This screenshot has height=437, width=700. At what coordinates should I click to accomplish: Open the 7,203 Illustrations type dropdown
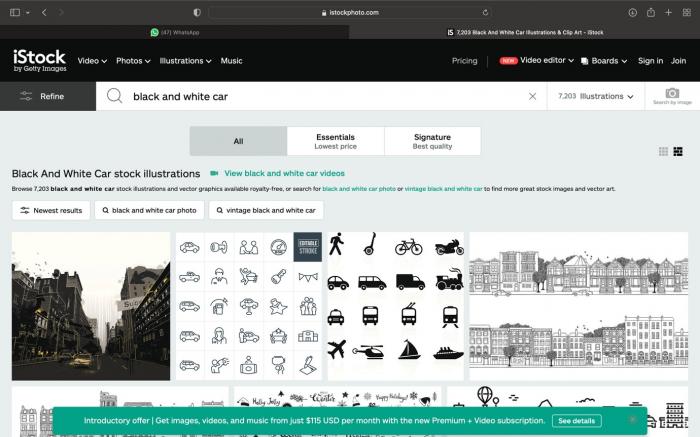(596, 96)
